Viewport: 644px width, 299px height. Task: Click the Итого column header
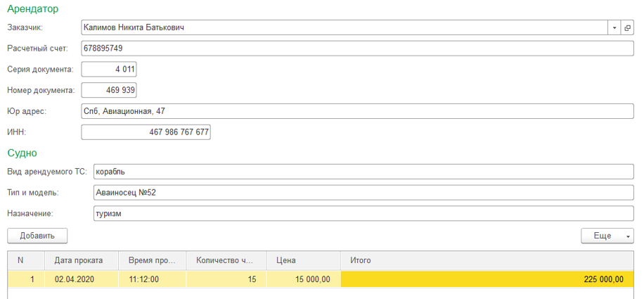(487, 260)
